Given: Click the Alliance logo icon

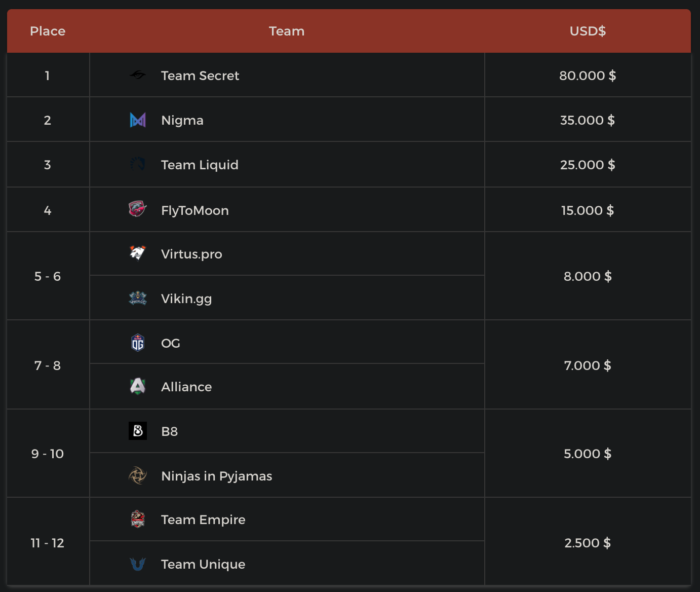Looking at the screenshot, I should click(137, 387).
